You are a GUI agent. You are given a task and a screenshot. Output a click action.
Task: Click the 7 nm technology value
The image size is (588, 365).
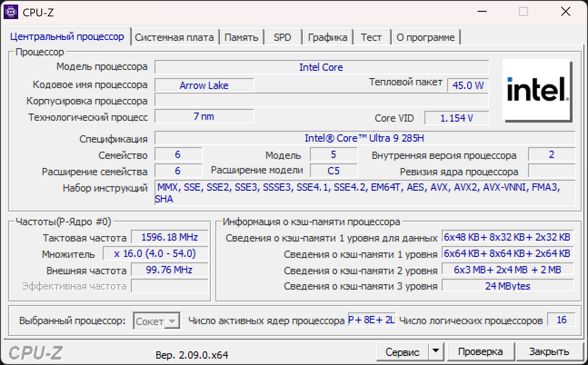pos(204,116)
